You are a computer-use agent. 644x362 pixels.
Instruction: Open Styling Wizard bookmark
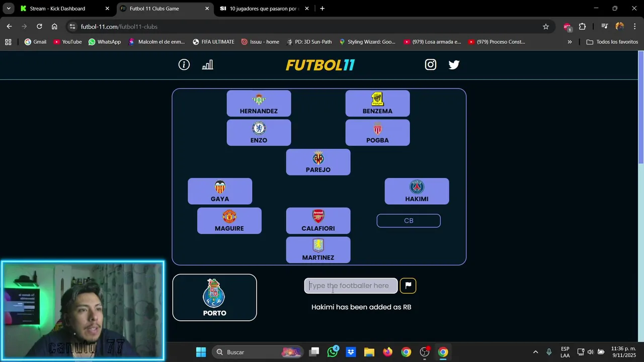(367, 42)
